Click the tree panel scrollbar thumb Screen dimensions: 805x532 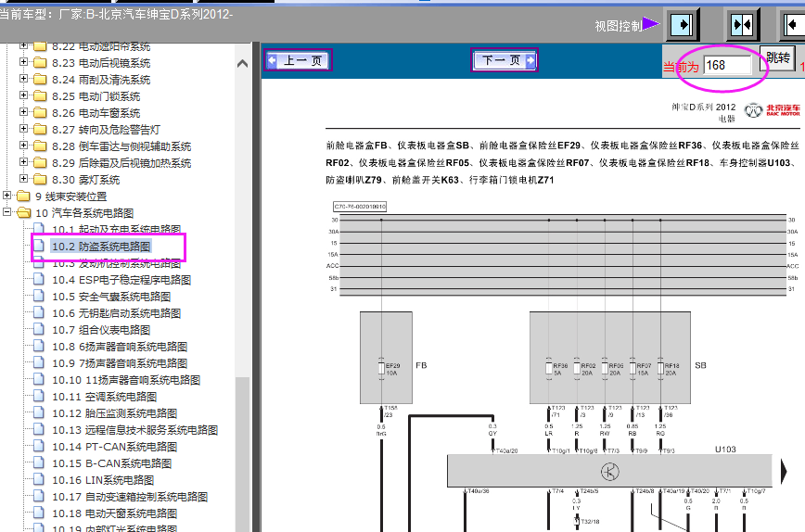pos(242,454)
